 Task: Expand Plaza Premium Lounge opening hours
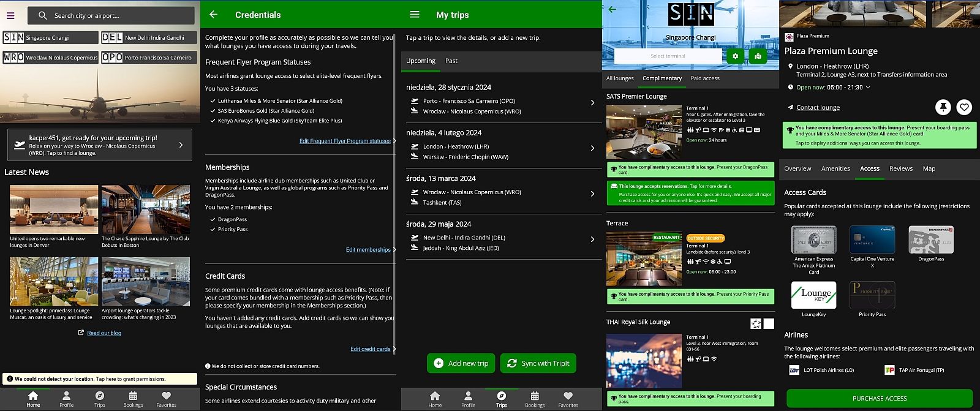click(x=868, y=88)
